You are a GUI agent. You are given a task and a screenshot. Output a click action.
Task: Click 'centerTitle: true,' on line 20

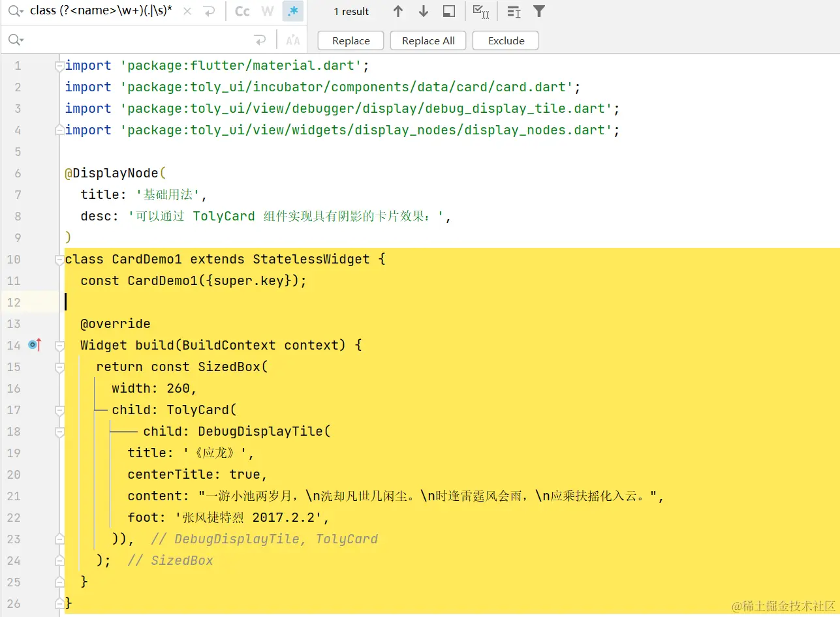coord(198,474)
